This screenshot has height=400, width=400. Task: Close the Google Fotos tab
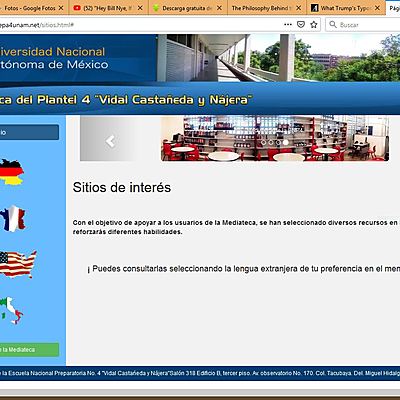tap(61, 8)
